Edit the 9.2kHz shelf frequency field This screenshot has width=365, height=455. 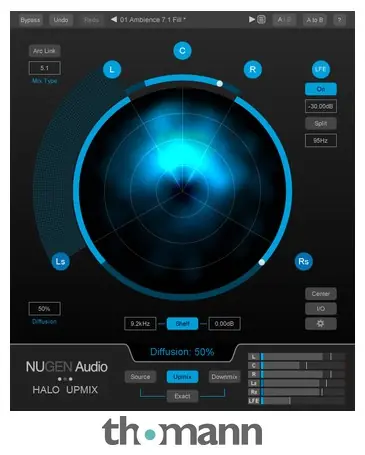click(140, 324)
